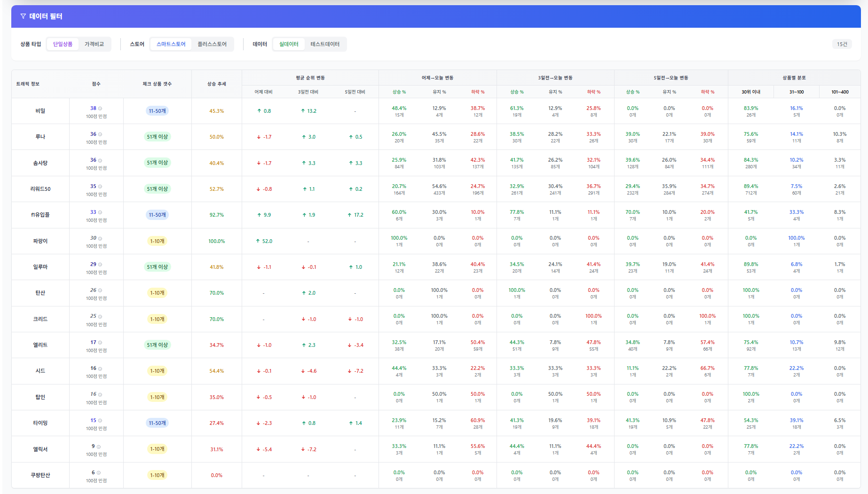Screen dimensions: 868x494
Task: Click the 31~100 distribution header
Action: [x=797, y=92]
